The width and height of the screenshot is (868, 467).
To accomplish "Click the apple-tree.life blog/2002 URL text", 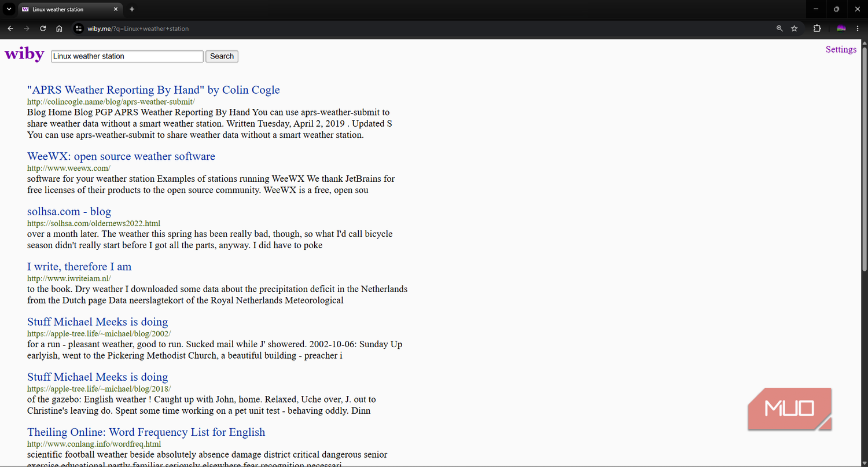I will [x=99, y=333].
